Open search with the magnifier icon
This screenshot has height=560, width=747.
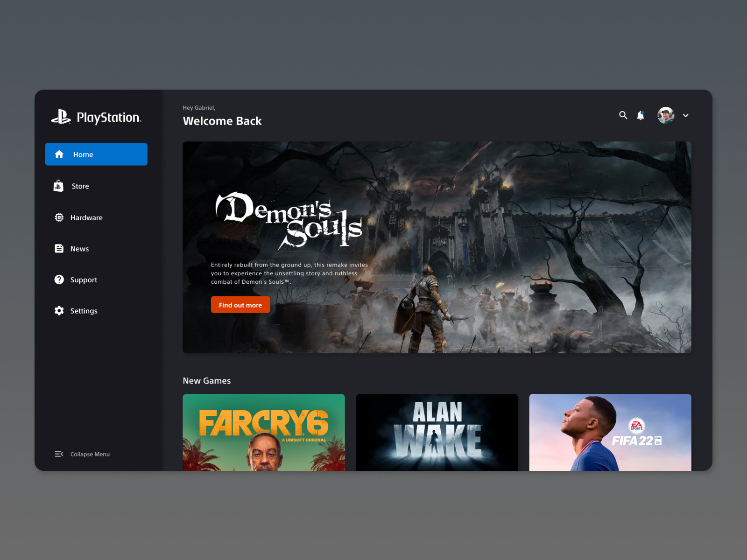623,115
